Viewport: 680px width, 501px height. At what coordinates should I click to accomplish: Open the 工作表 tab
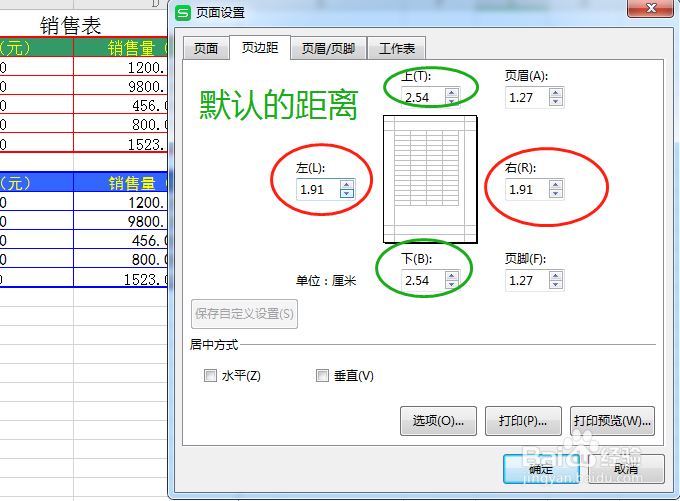point(396,48)
